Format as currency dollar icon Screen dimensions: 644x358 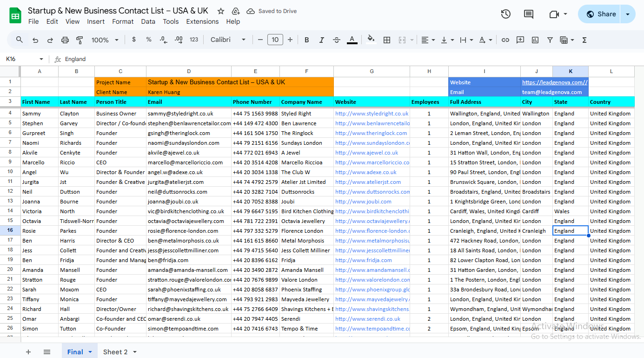point(134,40)
